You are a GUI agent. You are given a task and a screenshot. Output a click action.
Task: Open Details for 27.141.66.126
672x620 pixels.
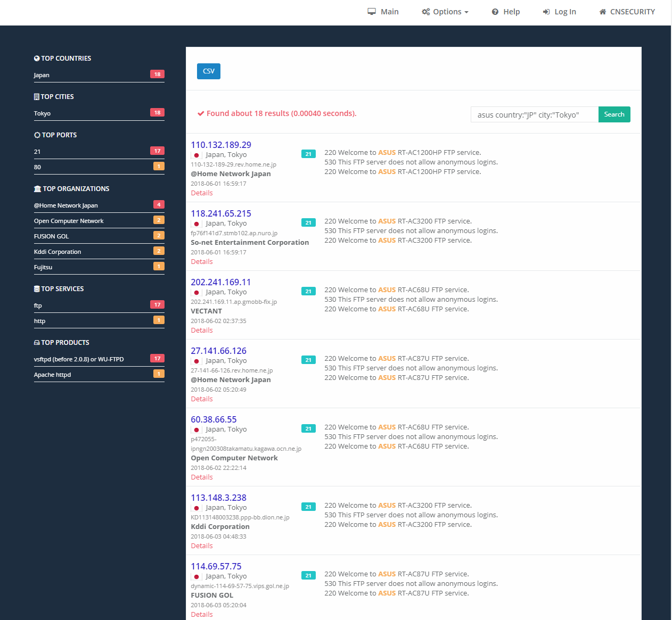[202, 399]
